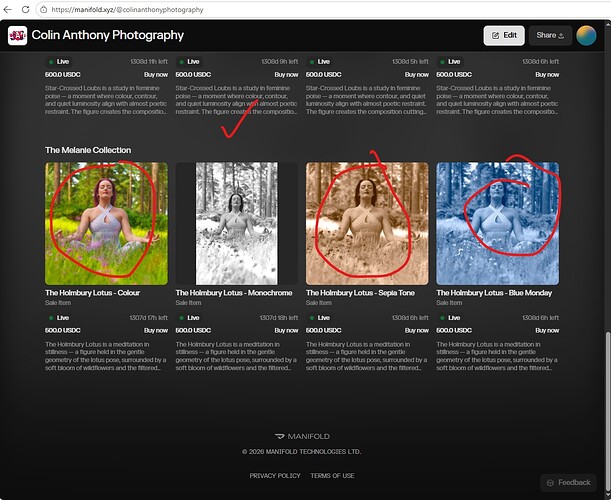View the Blue Monday lotus image
This screenshot has height=500, width=611.
click(498, 223)
